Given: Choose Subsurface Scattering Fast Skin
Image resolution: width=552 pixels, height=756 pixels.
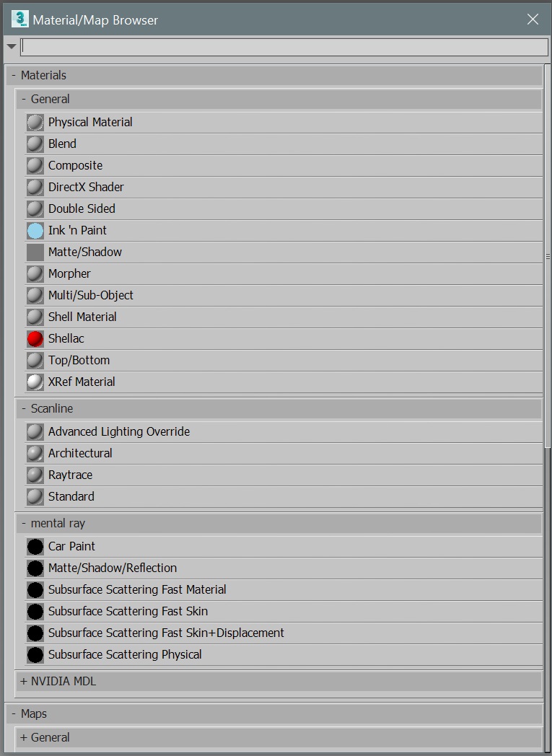Looking at the screenshot, I should (x=128, y=611).
